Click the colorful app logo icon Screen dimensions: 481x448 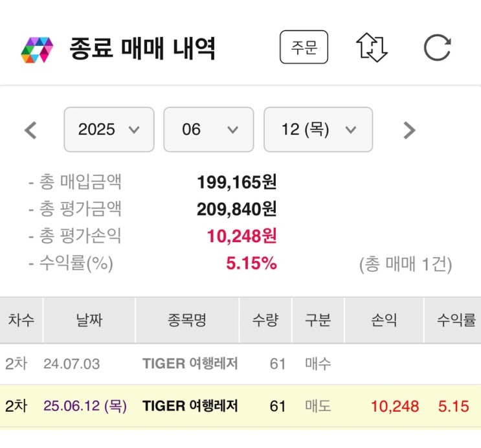tap(37, 49)
